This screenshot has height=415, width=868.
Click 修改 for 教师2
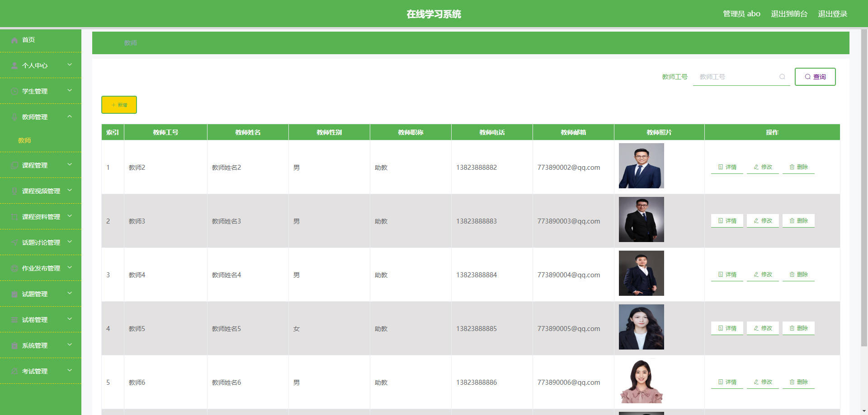[x=763, y=167]
